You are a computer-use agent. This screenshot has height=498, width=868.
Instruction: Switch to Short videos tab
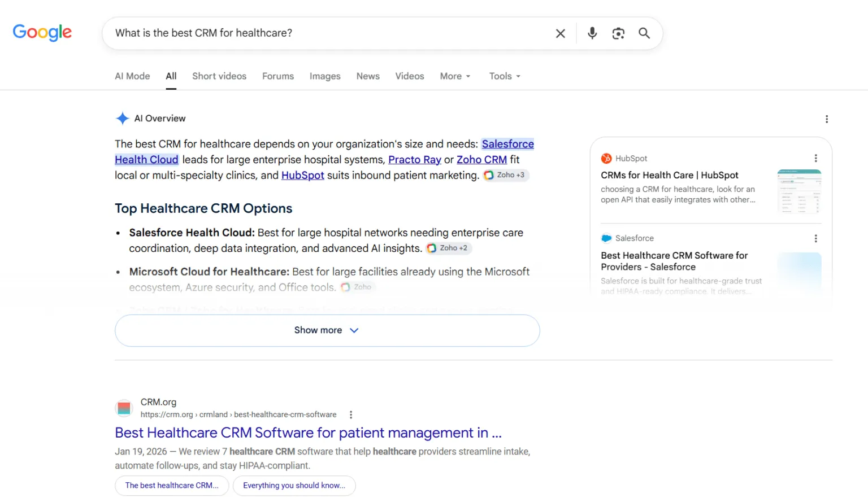(219, 76)
